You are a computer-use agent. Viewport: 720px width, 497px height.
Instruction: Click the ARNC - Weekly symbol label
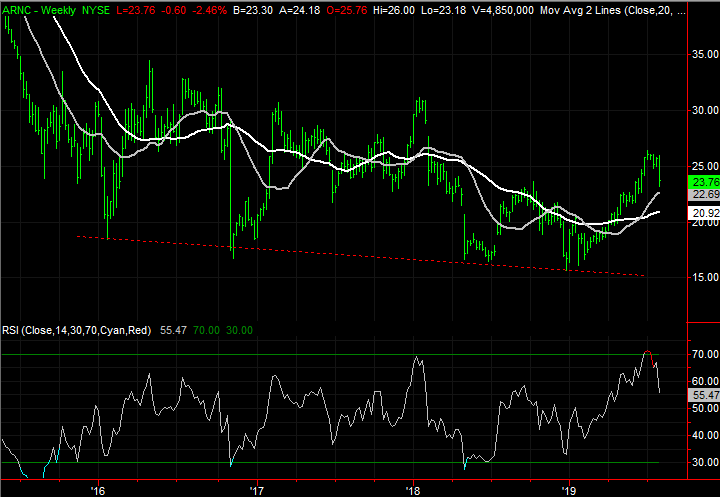click(41, 8)
